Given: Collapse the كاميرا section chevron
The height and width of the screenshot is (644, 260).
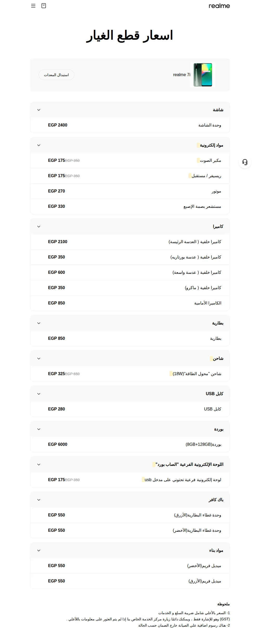Looking at the screenshot, I should click(x=39, y=227).
